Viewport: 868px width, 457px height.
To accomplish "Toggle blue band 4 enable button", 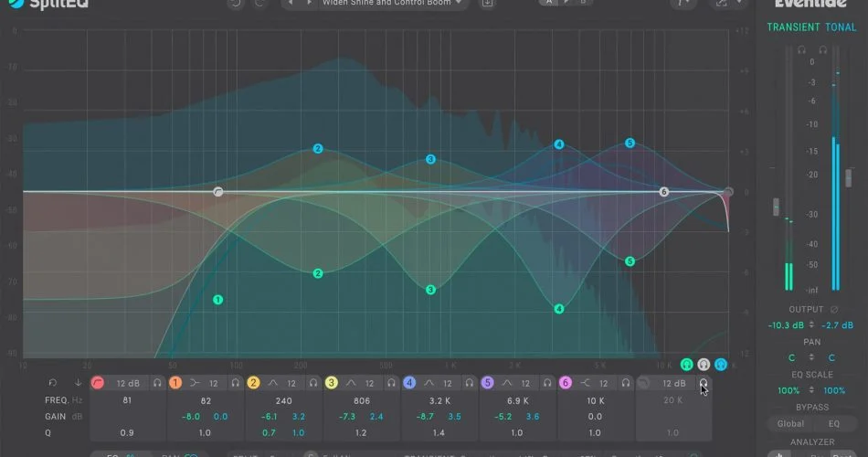I will [409, 383].
